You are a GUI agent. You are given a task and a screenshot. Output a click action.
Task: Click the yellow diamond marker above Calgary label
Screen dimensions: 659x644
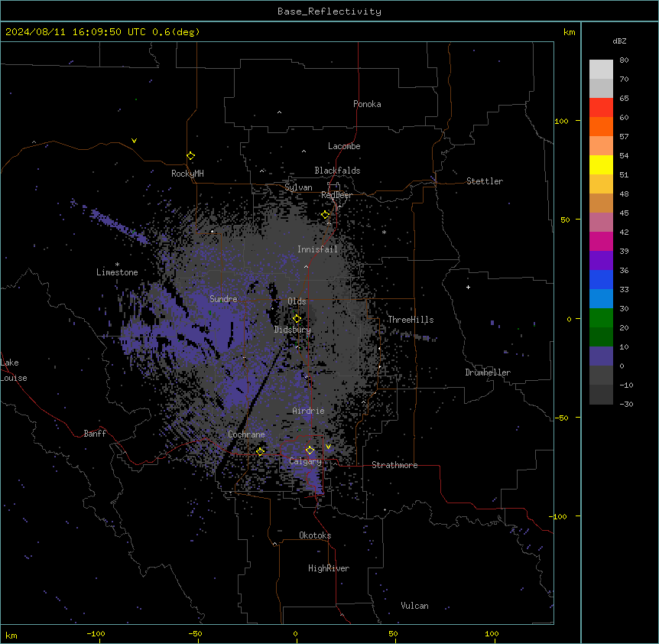pyautogui.click(x=310, y=450)
